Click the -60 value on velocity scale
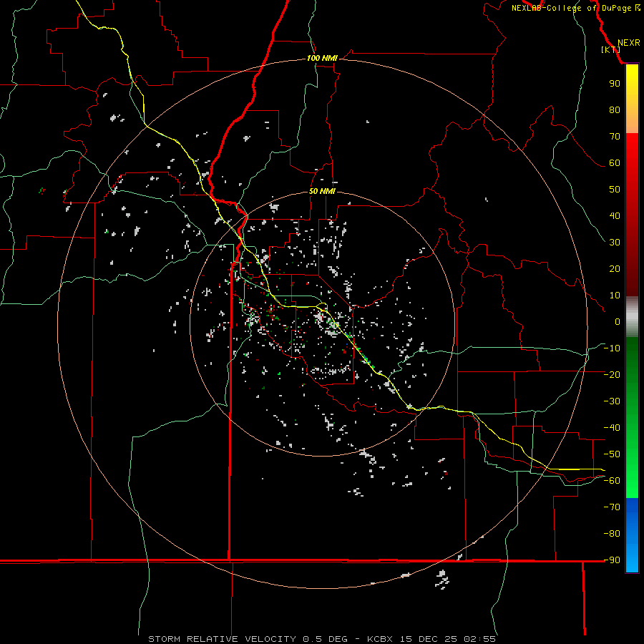This screenshot has height=644, width=644. [x=612, y=481]
